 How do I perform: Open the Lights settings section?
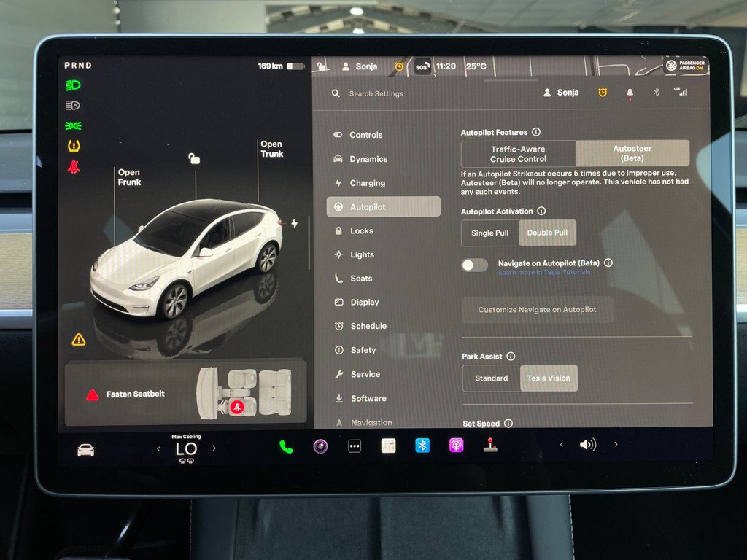pyautogui.click(x=383, y=254)
